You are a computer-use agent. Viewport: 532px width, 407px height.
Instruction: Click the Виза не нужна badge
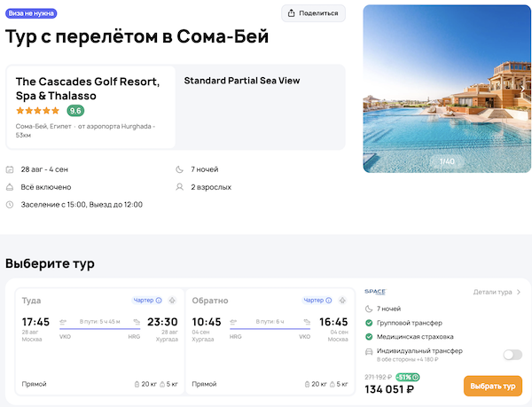[x=31, y=13]
